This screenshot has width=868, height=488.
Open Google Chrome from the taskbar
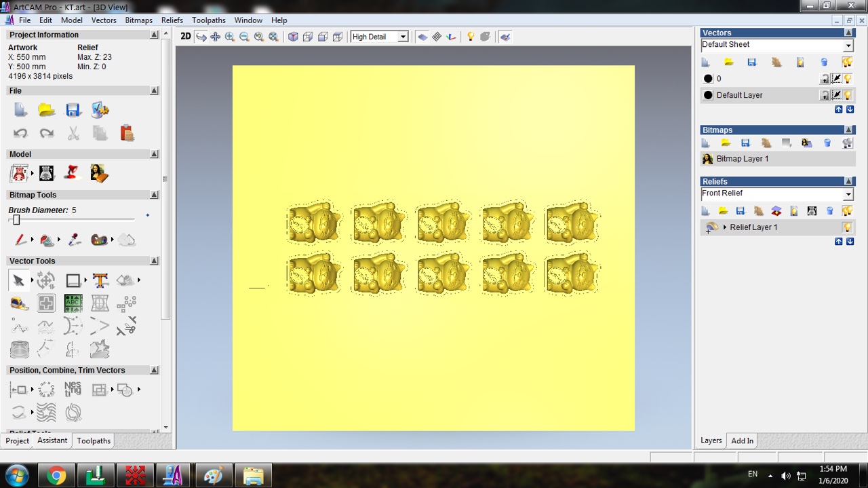pos(56,476)
